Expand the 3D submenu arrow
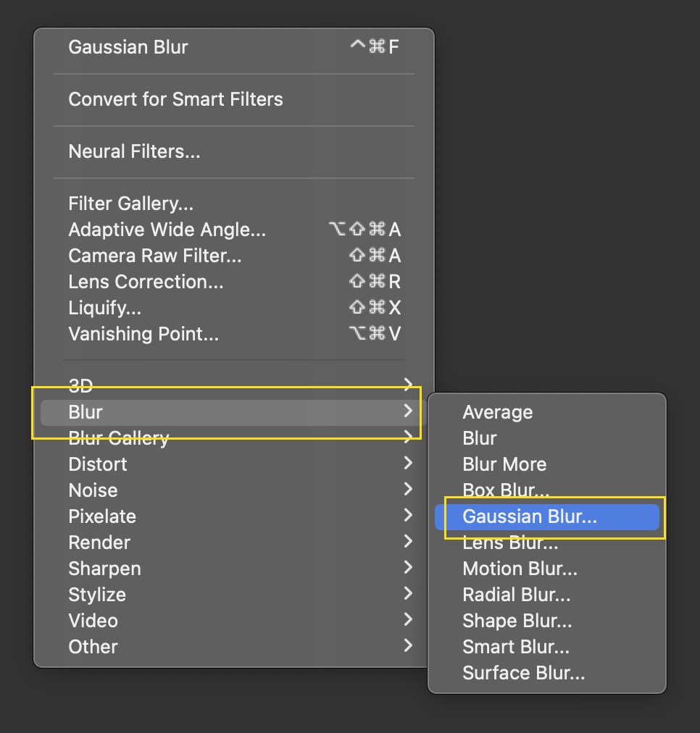 (x=408, y=385)
